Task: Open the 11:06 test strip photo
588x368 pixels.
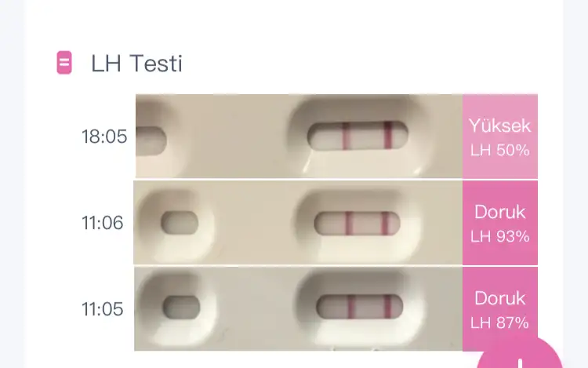Action: pyautogui.click(x=298, y=223)
